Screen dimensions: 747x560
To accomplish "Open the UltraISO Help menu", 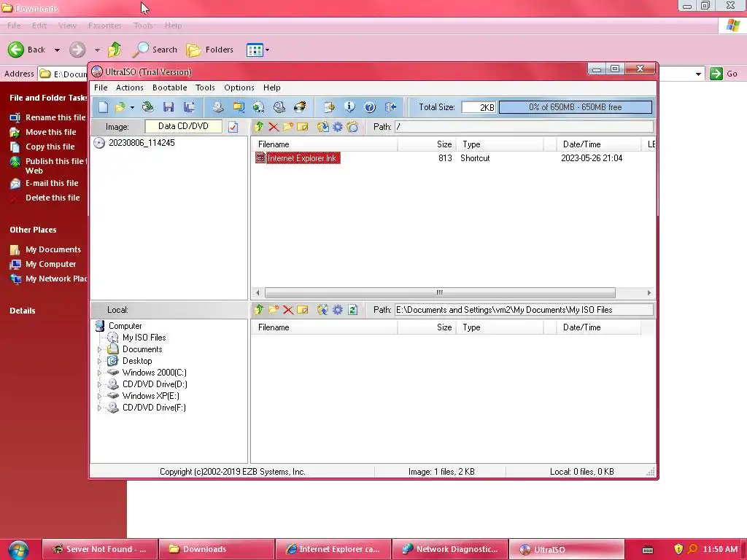I will (x=272, y=87).
